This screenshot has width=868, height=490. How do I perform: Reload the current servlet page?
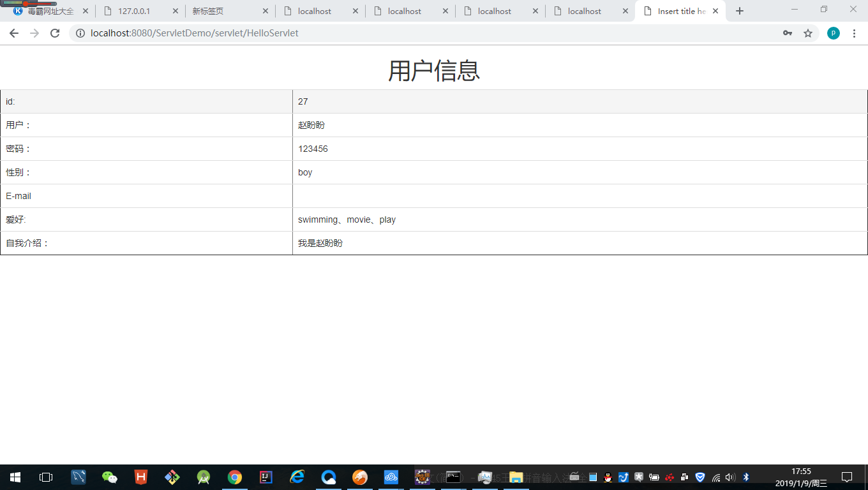[54, 33]
